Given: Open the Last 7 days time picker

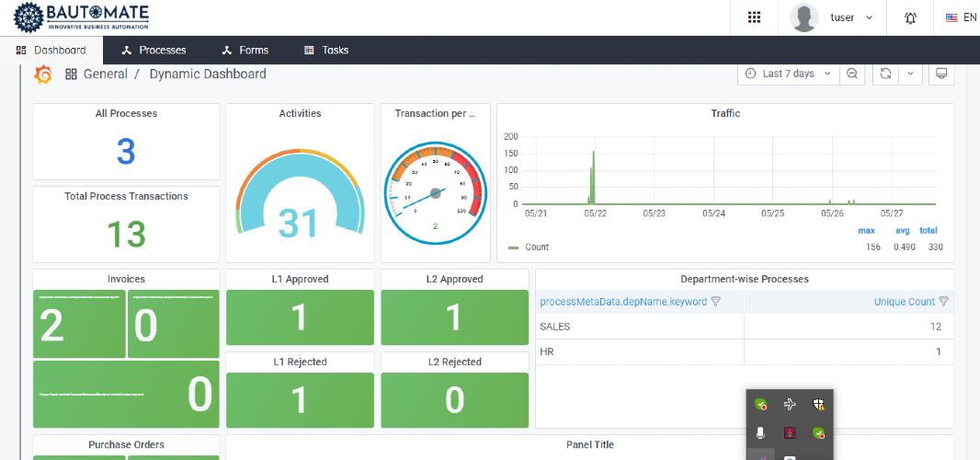Looking at the screenshot, I should tap(789, 74).
